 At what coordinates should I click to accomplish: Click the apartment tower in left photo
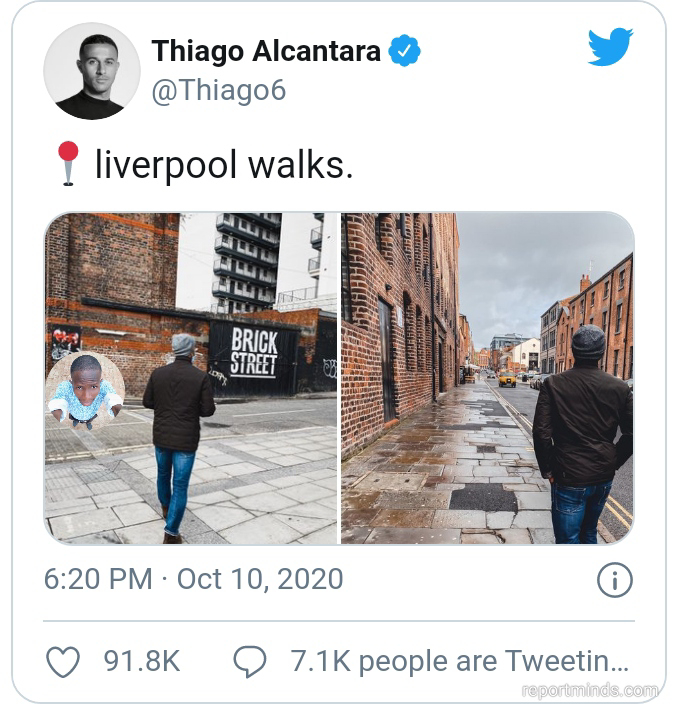(247, 263)
